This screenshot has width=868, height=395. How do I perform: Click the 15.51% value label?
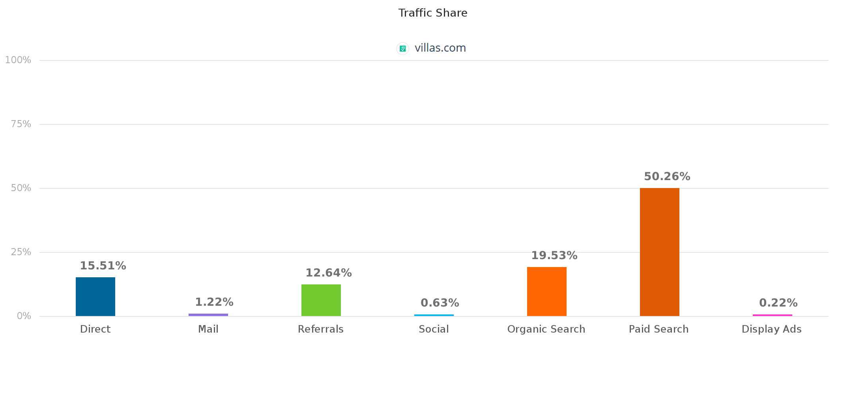pyautogui.click(x=103, y=266)
